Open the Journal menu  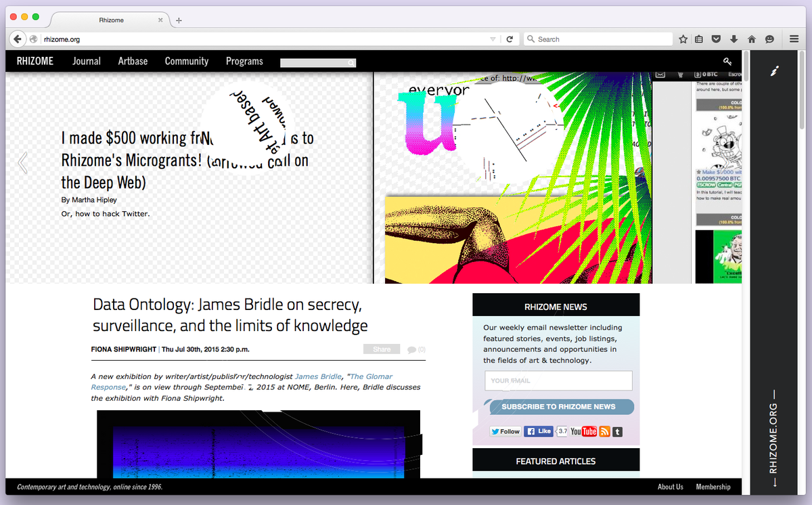[87, 61]
